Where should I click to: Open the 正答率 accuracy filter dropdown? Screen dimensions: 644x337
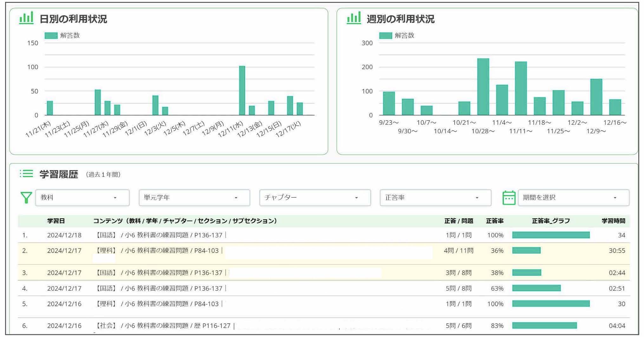[435, 198]
